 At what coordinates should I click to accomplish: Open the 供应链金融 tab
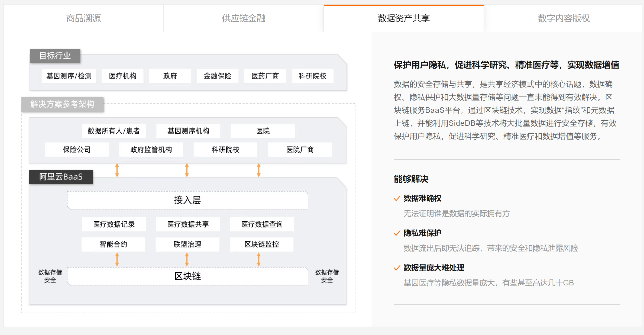[243, 18]
